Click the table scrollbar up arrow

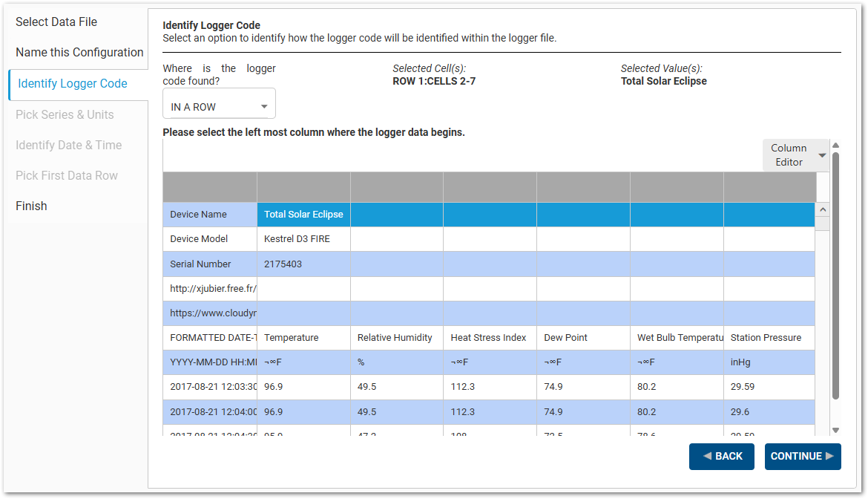[x=822, y=209]
